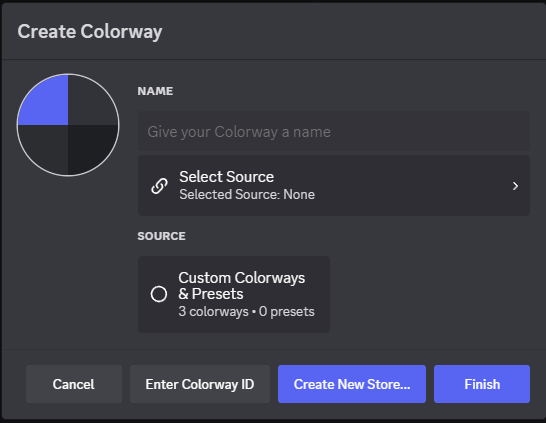This screenshot has width=546, height=423.
Task: Cancel the Create Colorway dialog
Action: pos(74,384)
